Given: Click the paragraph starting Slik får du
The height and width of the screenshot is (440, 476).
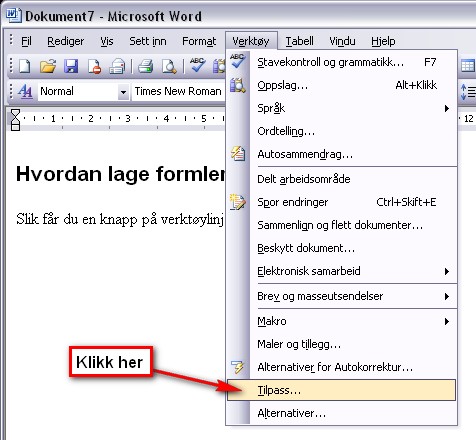Looking at the screenshot, I should [x=120, y=219].
